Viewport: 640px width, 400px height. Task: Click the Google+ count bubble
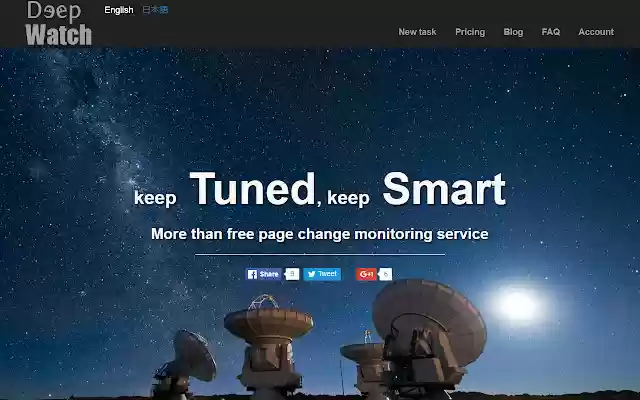(385, 274)
